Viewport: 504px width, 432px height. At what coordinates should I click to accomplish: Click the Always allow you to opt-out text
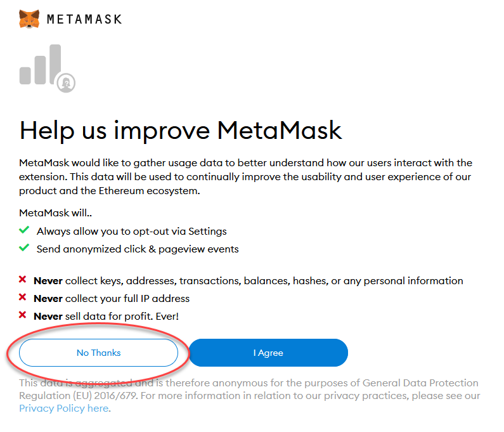tap(131, 232)
